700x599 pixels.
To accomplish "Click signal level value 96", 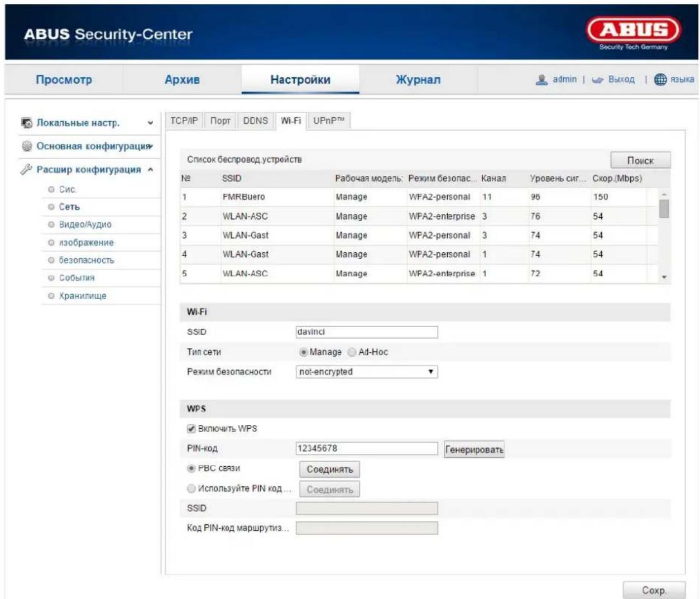I will pyautogui.click(x=535, y=197).
